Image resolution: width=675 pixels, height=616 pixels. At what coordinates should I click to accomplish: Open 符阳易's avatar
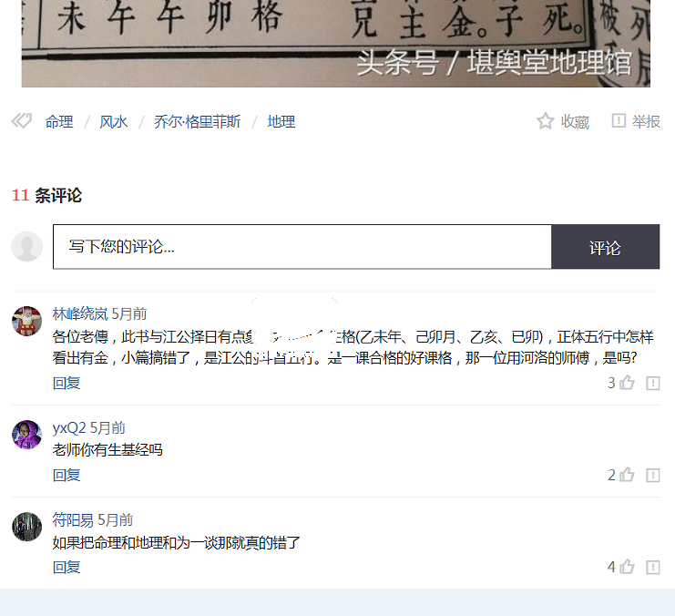(26, 527)
